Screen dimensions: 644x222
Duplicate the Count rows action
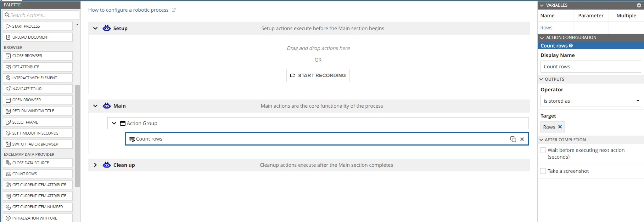click(513, 139)
